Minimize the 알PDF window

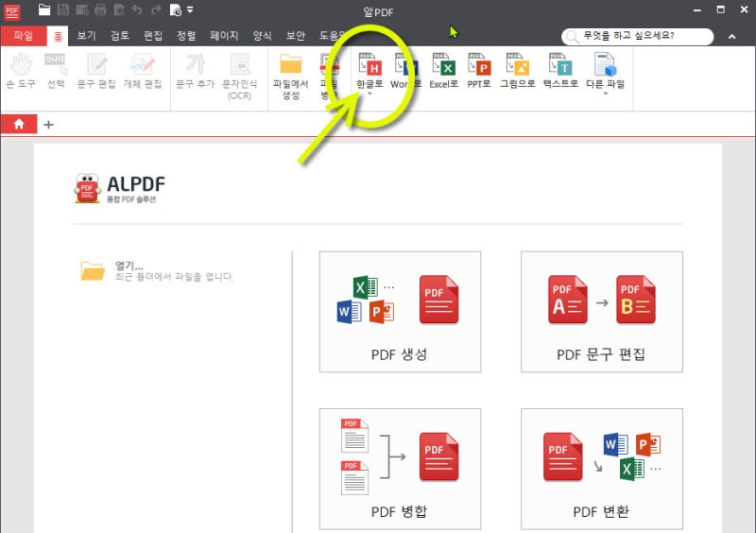tap(697, 10)
